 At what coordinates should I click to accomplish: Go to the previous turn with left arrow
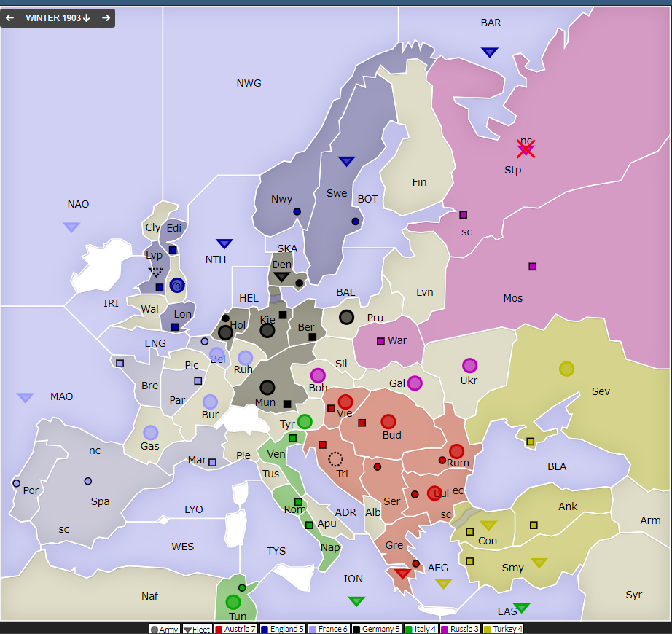coord(10,18)
